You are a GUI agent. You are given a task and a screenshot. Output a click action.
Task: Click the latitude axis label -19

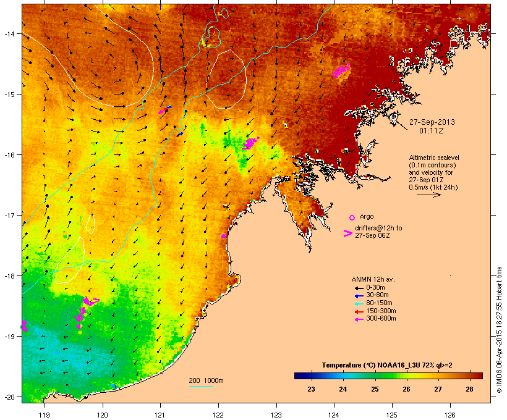pyautogui.click(x=9, y=337)
